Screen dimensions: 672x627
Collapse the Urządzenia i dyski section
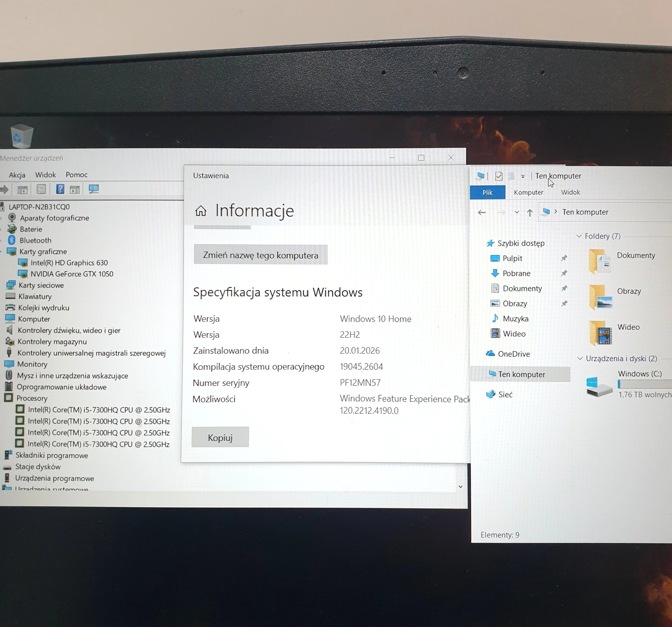click(580, 359)
